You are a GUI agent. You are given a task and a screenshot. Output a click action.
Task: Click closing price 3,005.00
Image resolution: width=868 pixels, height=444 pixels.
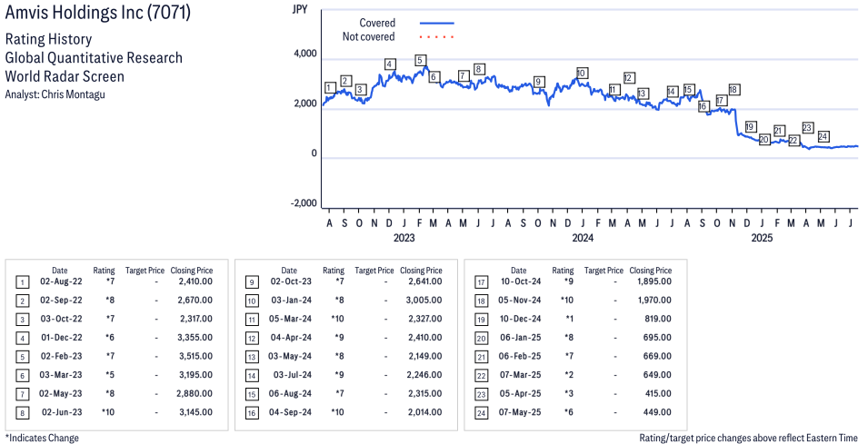(424, 301)
